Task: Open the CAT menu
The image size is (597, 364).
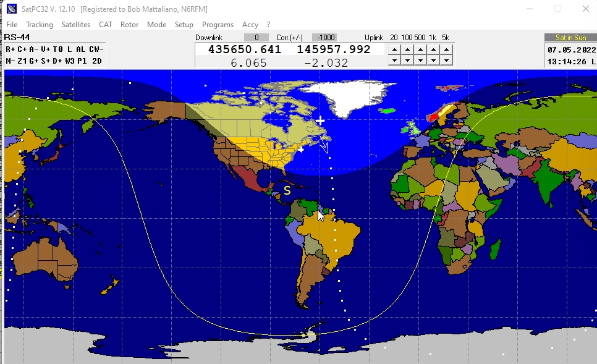Action: (x=106, y=24)
